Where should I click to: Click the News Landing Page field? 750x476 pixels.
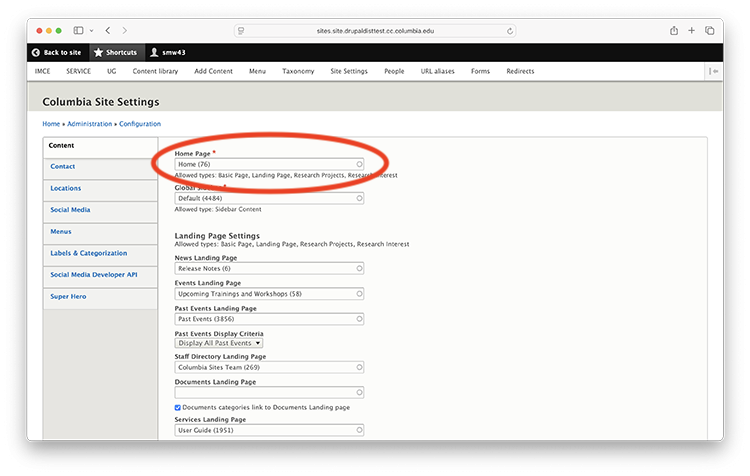(269, 268)
